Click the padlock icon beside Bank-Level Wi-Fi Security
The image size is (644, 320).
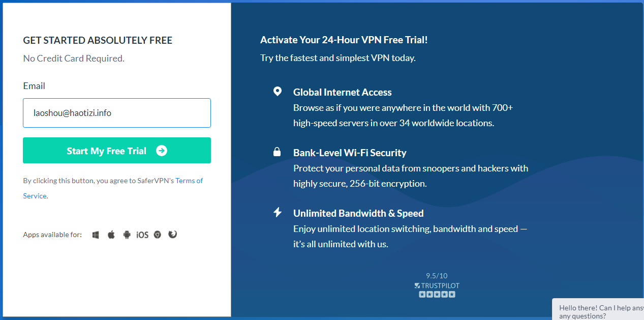[277, 152]
